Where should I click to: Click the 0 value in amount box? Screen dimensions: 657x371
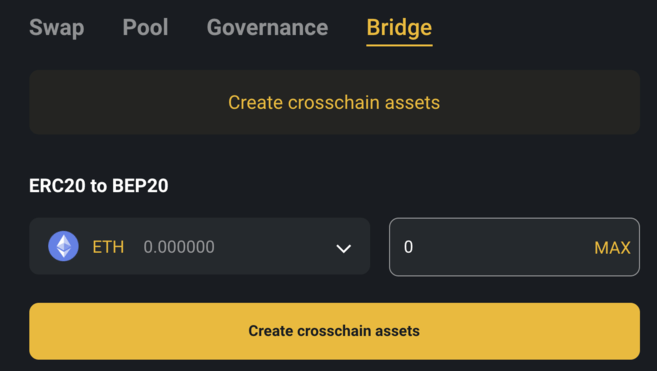click(409, 247)
